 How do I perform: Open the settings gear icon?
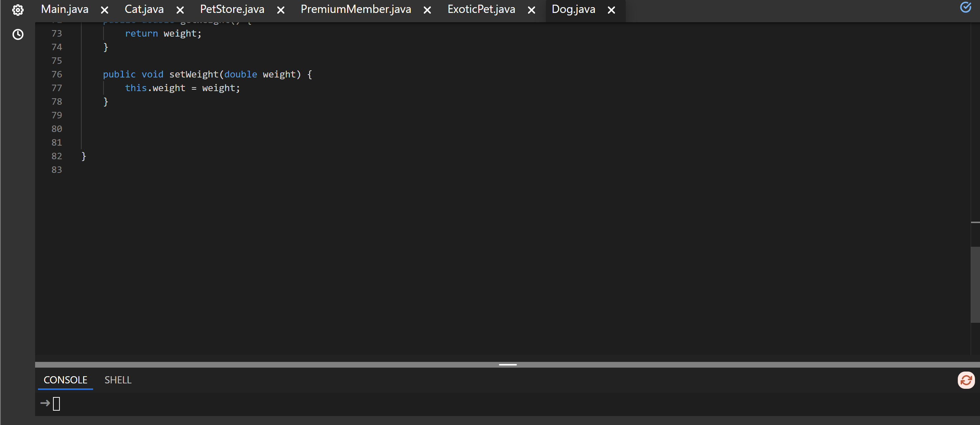pos(18,10)
